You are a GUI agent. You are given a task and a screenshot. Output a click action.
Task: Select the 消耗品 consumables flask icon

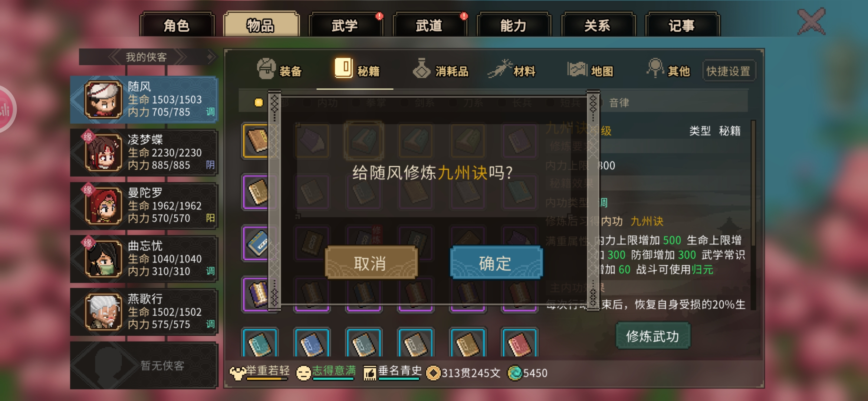pos(421,68)
